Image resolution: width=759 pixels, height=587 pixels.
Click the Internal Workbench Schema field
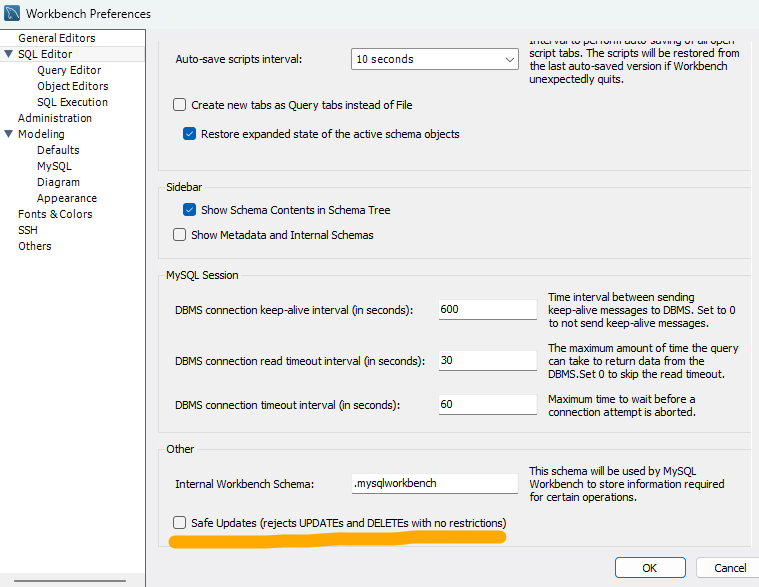(x=435, y=483)
